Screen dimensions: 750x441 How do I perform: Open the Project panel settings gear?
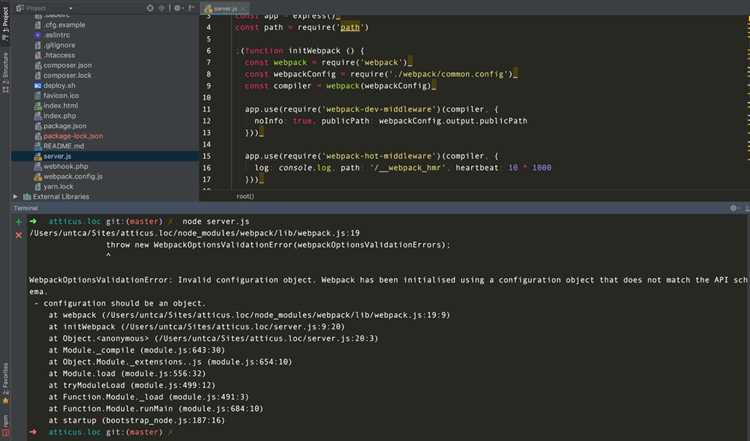[x=177, y=8]
